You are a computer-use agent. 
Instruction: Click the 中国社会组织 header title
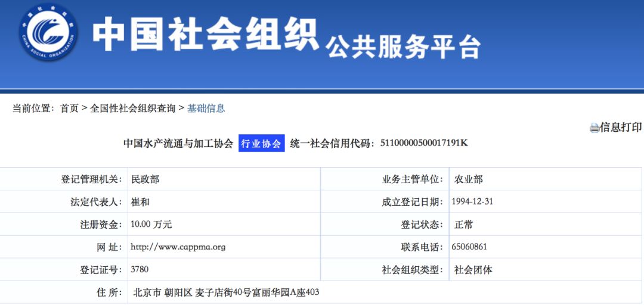pos(206,35)
